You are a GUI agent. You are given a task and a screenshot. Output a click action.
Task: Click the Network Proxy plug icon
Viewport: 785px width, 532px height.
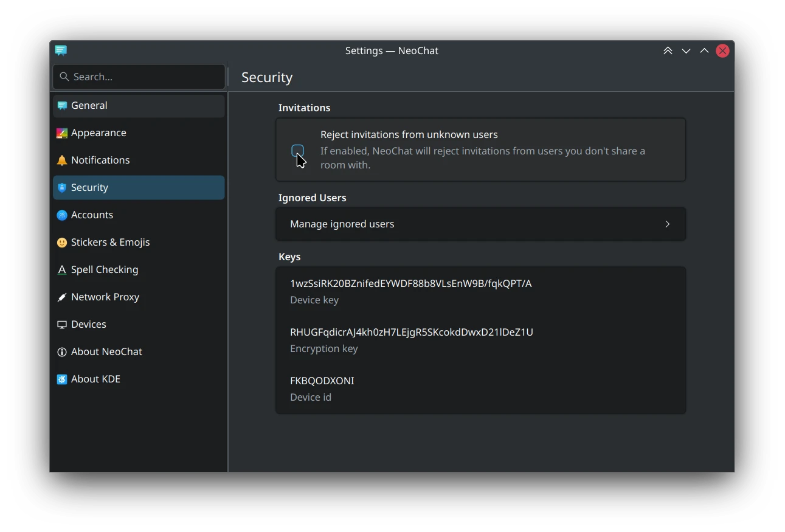tap(61, 297)
